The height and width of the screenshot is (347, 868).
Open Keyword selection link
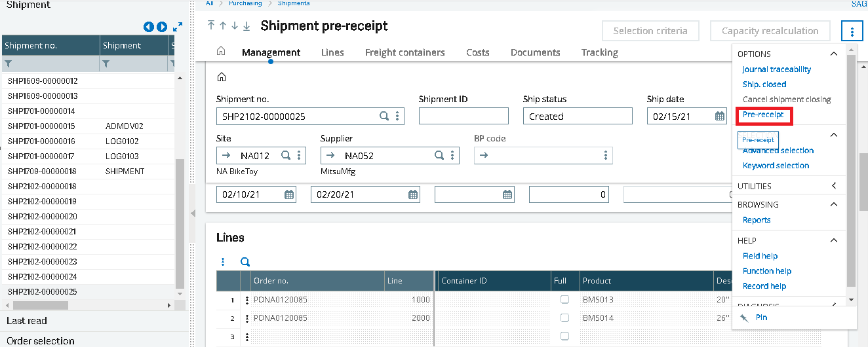tap(776, 166)
